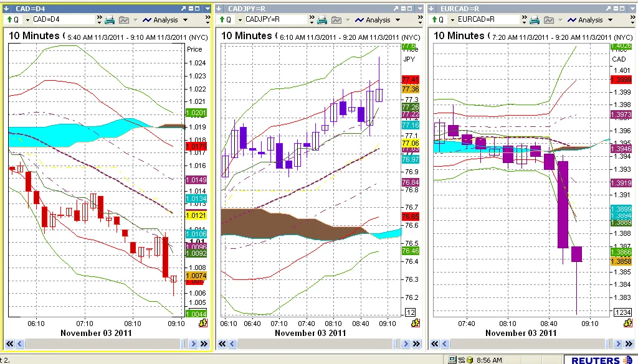
Task: Click the green arrow Q icon in CADJPY=R panel
Action: pyautogui.click(x=222, y=20)
